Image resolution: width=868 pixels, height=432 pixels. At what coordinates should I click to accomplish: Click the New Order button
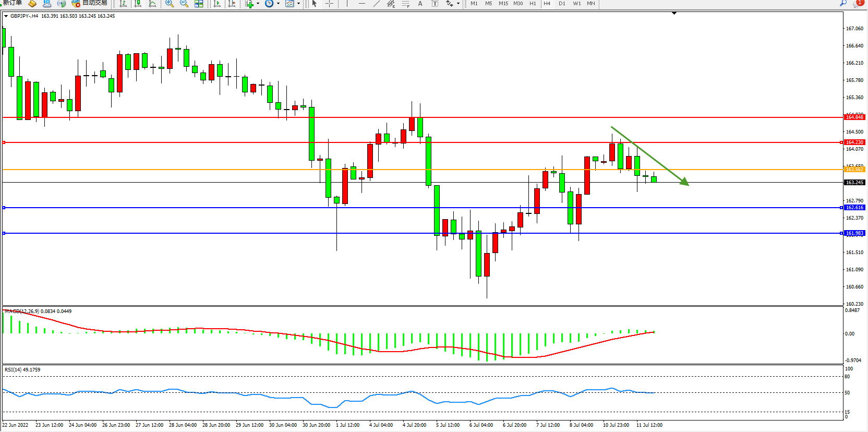click(x=11, y=3)
